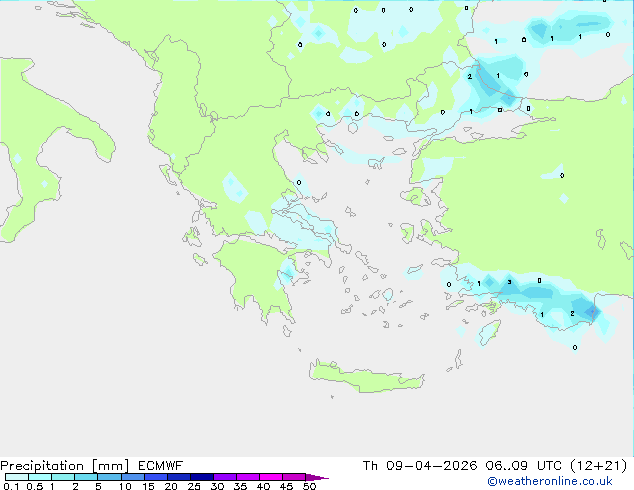Pick the purple legend swatch between 30 and 35

(225, 477)
